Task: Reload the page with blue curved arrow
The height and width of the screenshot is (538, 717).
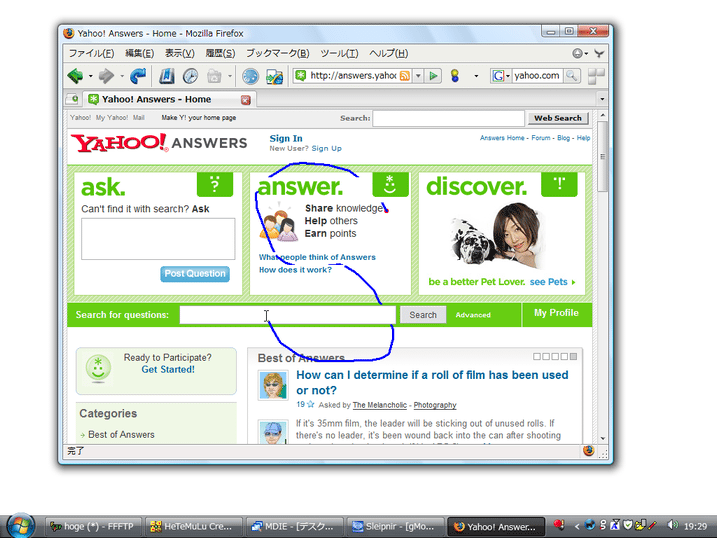Action: pos(138,75)
